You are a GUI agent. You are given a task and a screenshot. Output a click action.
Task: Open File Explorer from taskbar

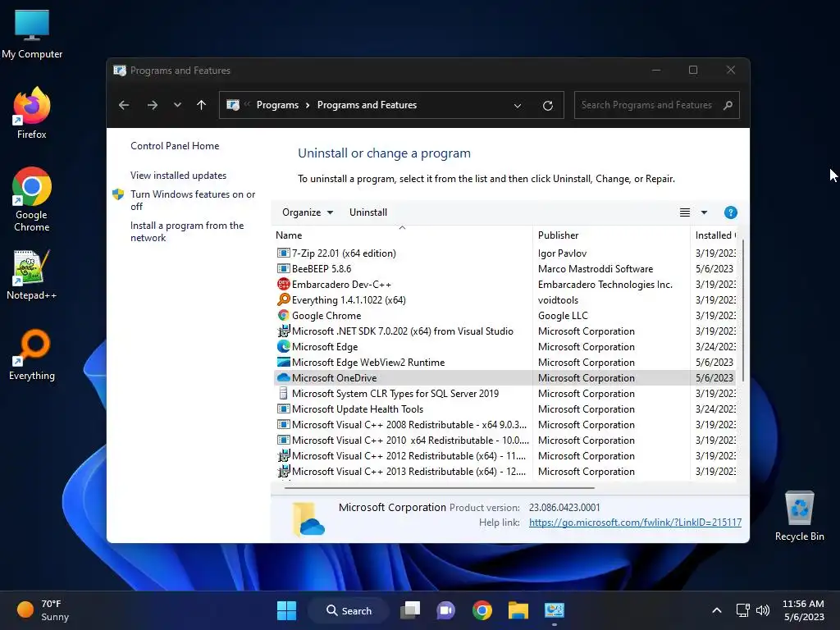click(x=518, y=610)
